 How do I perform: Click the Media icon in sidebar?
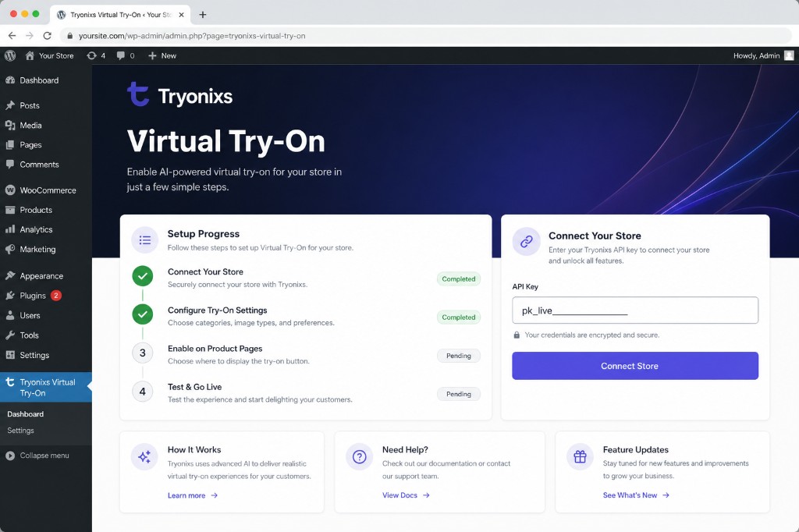(x=10, y=125)
